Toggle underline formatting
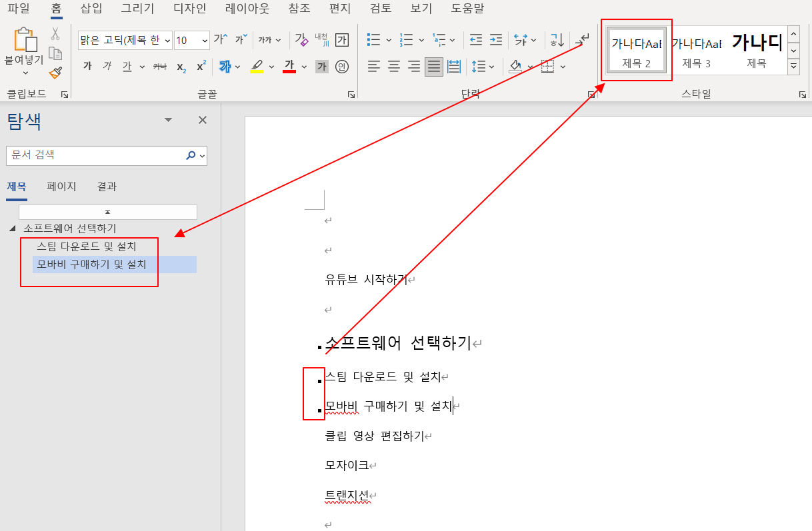The height and width of the screenshot is (531, 812). (x=127, y=67)
